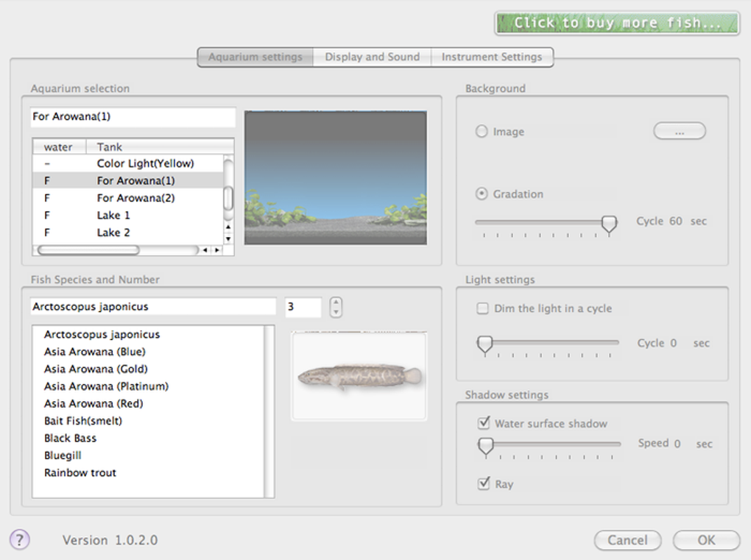Select Asia Arowana (Red)
751x560 pixels.
click(148, 403)
